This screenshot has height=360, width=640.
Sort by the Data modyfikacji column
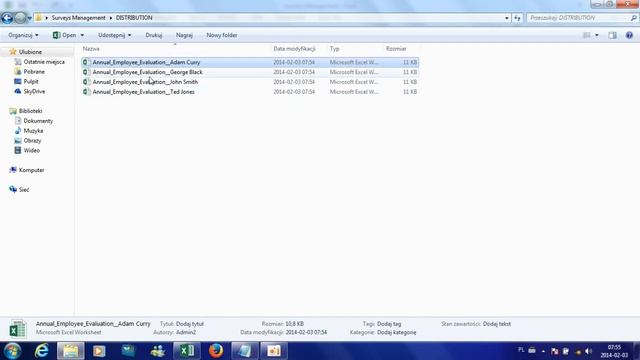click(294, 49)
